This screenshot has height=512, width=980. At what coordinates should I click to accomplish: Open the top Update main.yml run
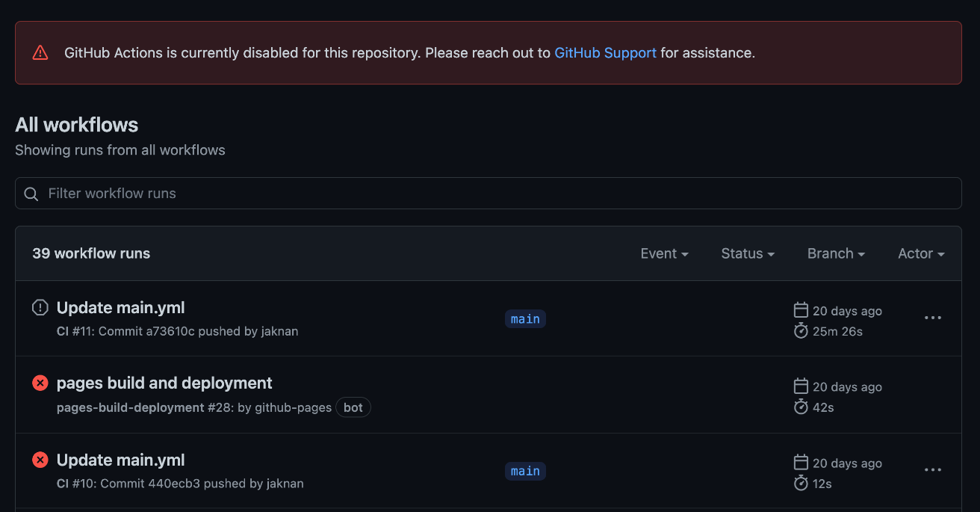pyautogui.click(x=120, y=308)
